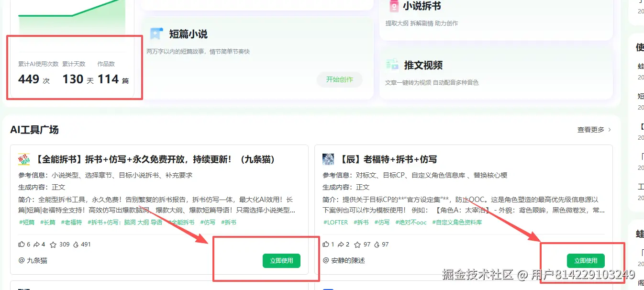Star the 全能拆书 tool with 309 favorites
This screenshot has width=644, height=290.
click(53, 244)
